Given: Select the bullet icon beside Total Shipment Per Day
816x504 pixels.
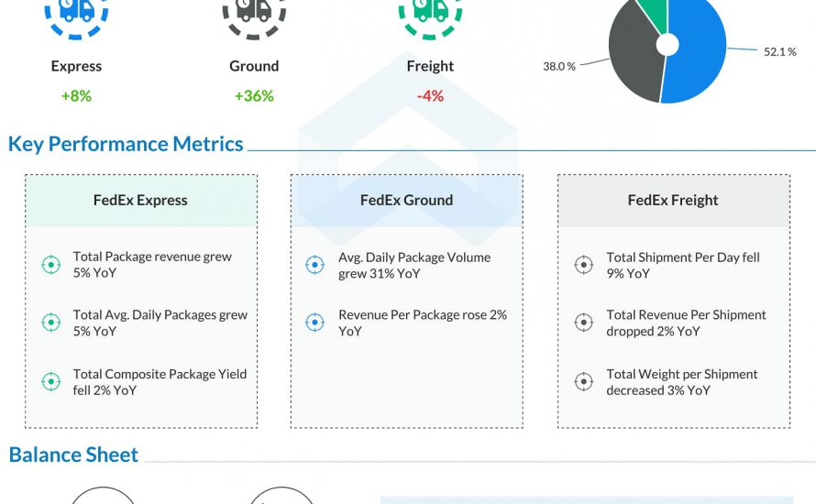Looking at the screenshot, I should [x=583, y=265].
